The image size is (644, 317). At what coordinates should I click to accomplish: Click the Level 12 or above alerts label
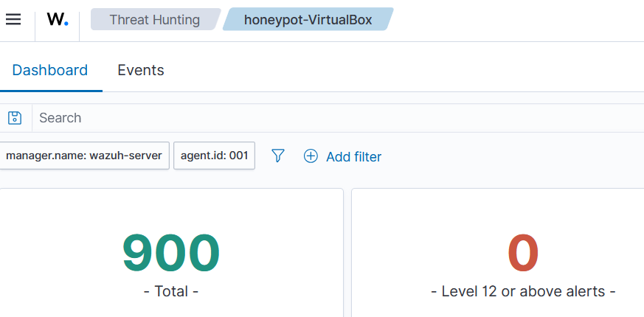(x=523, y=291)
